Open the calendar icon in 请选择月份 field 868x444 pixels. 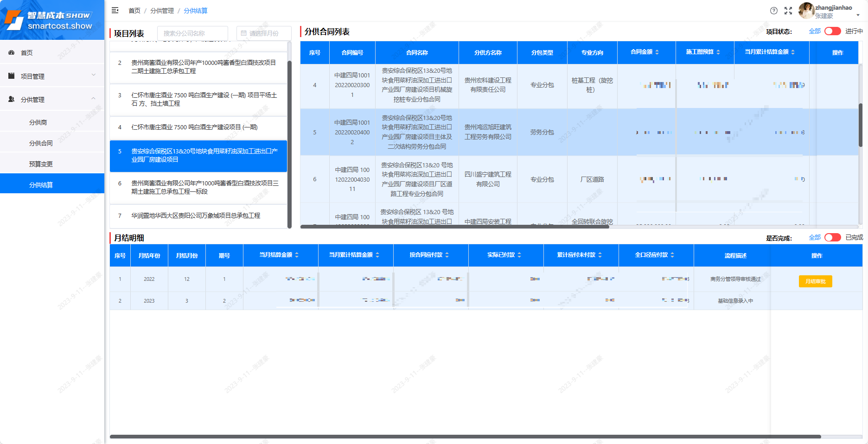coord(243,33)
